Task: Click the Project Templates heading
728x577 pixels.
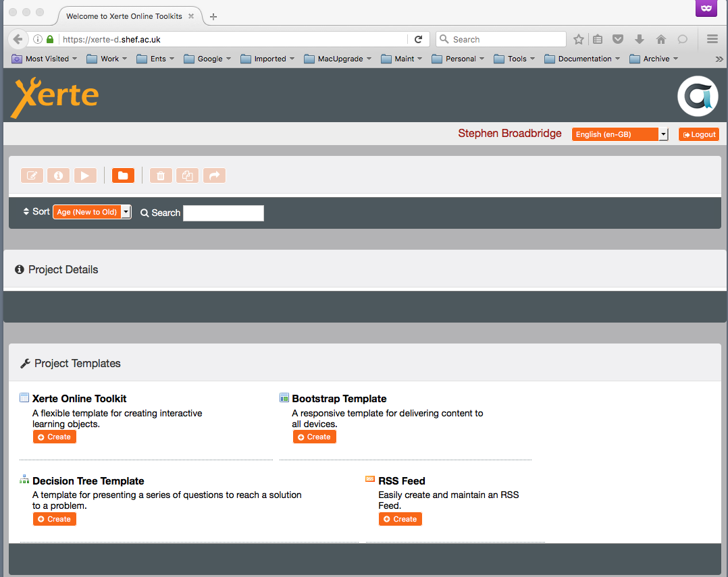Action: coord(78,363)
